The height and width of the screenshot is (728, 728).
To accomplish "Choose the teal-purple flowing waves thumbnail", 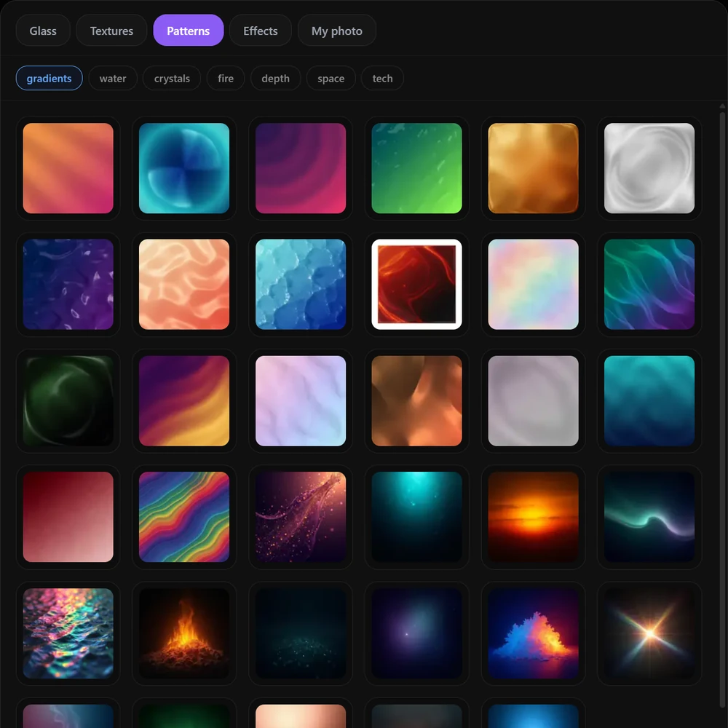I will [x=649, y=284].
